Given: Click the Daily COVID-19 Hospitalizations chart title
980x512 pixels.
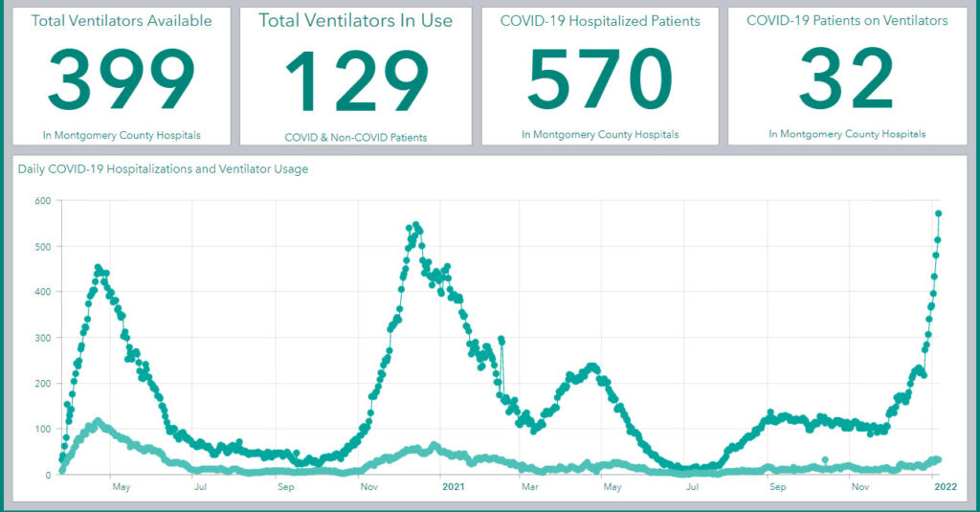Looking at the screenshot, I should 163,168.
